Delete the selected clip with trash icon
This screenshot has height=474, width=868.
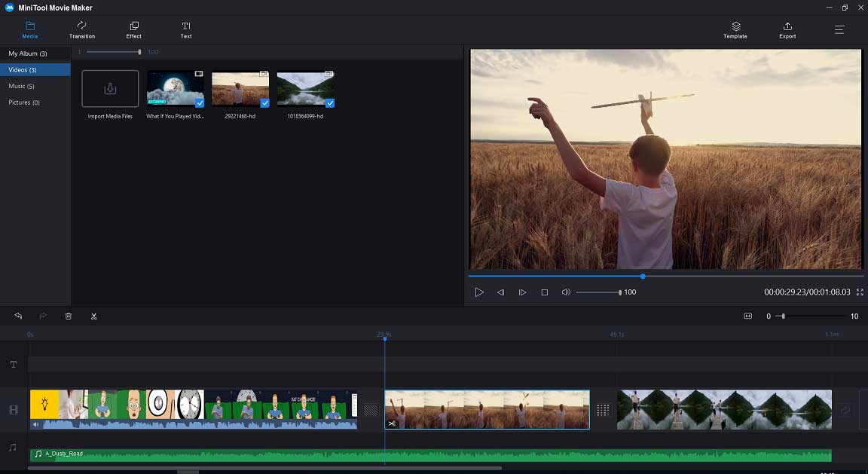point(69,317)
